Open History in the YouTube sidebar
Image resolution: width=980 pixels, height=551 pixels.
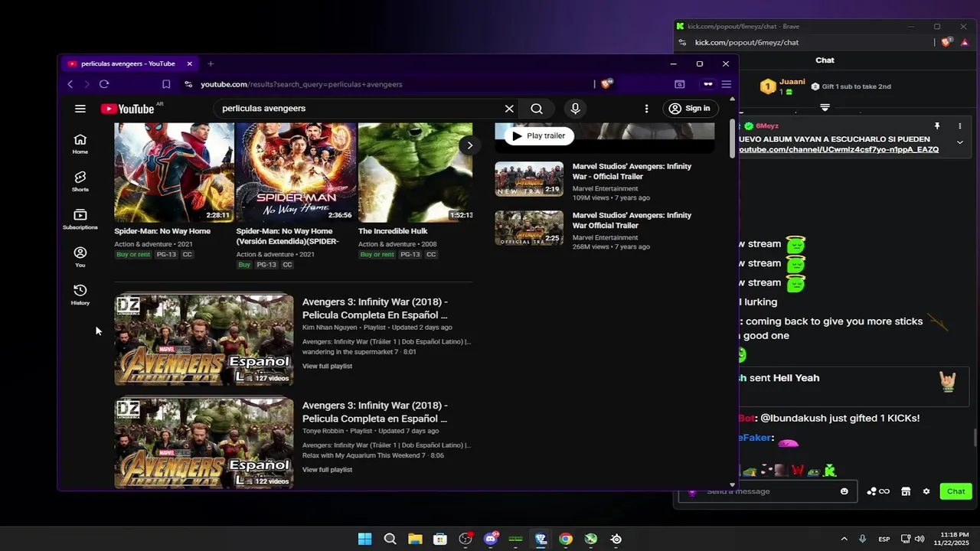coord(80,294)
